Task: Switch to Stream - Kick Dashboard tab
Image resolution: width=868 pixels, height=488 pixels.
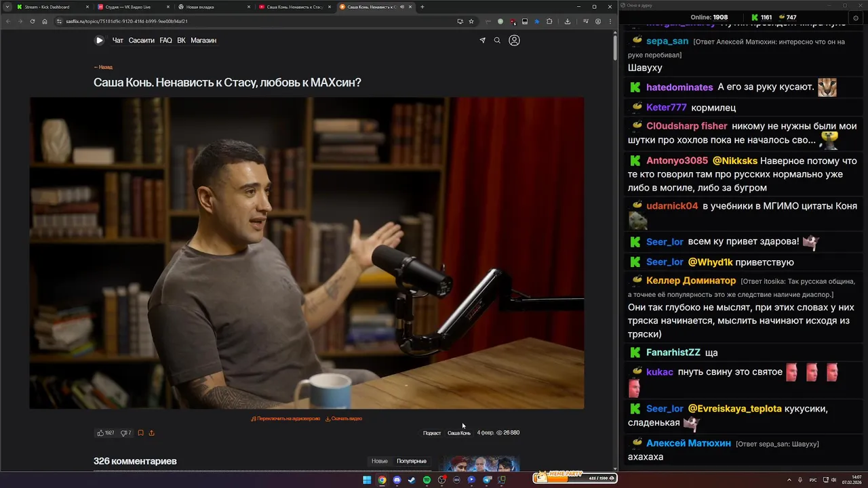Action: 53,7
